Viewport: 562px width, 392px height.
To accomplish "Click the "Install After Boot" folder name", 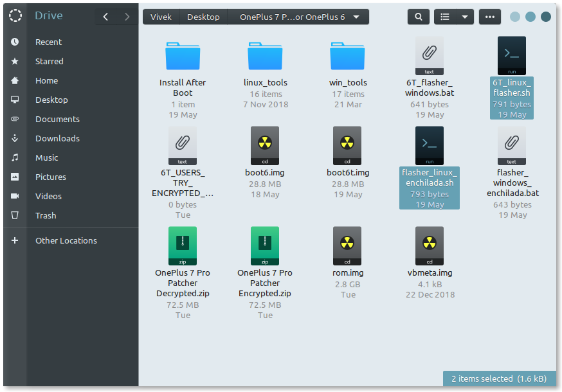I will (183, 88).
